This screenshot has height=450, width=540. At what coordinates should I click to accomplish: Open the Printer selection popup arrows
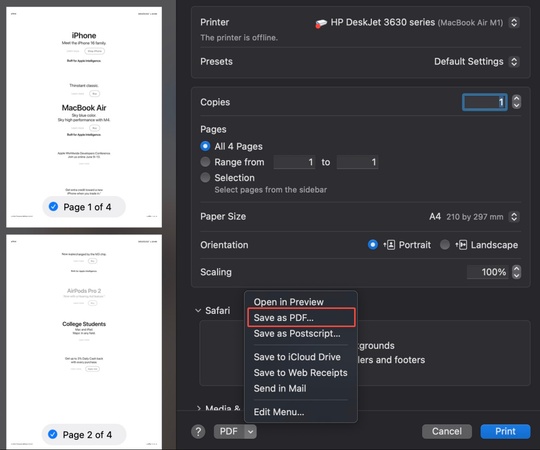tap(514, 23)
